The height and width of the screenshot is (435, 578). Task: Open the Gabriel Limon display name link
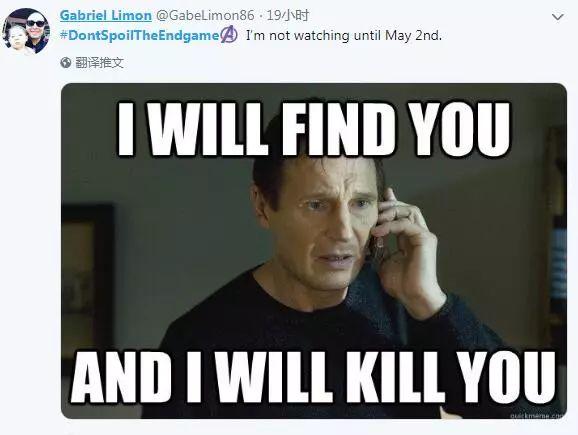tap(106, 15)
